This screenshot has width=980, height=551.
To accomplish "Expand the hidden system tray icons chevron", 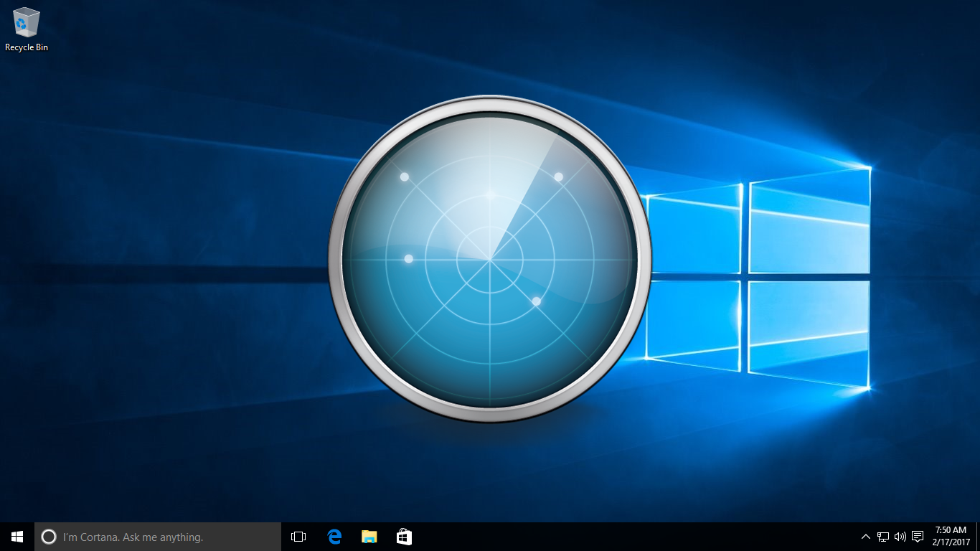I will click(x=866, y=537).
